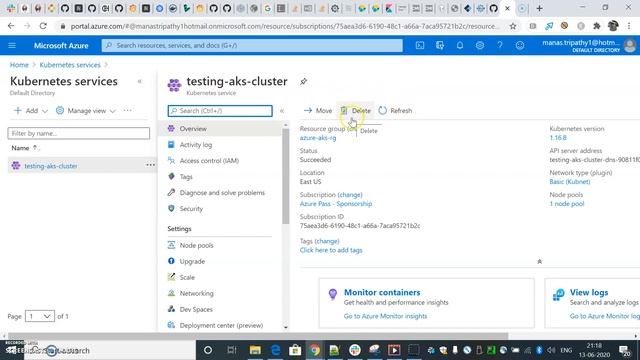Click the resource menu vertical scrollbar
This screenshot has width=640, height=360.
coord(285,176)
